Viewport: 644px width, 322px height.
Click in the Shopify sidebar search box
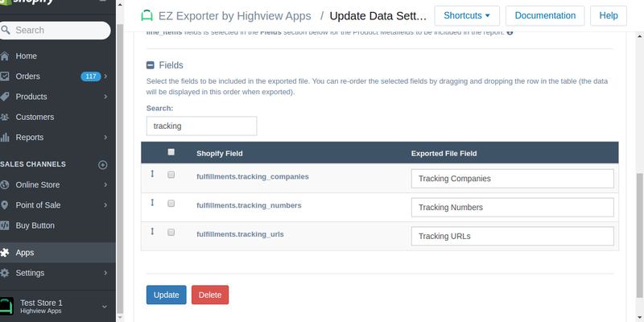point(56,31)
